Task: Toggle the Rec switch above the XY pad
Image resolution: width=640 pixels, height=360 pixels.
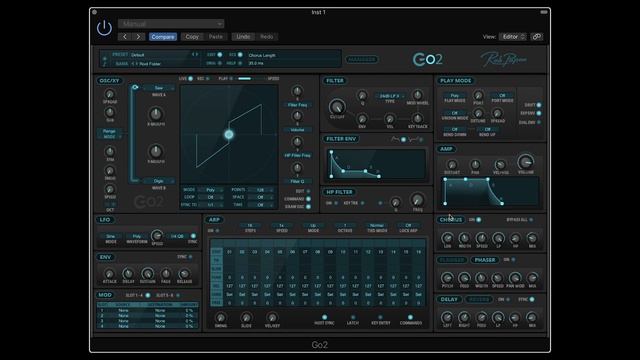Action: pos(207,78)
